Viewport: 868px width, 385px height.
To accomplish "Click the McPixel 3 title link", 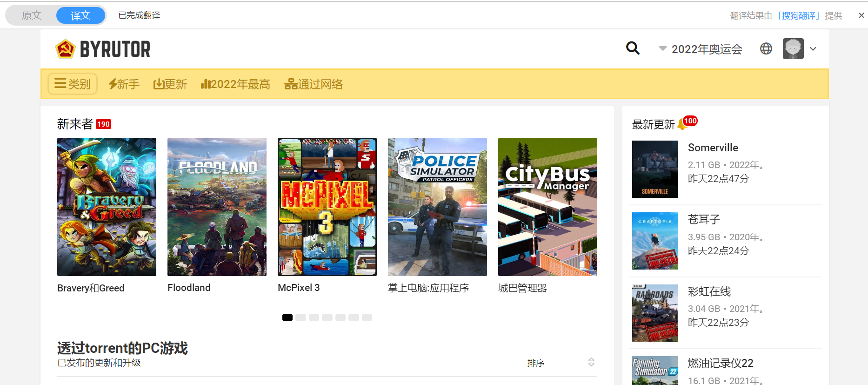I will coord(299,288).
